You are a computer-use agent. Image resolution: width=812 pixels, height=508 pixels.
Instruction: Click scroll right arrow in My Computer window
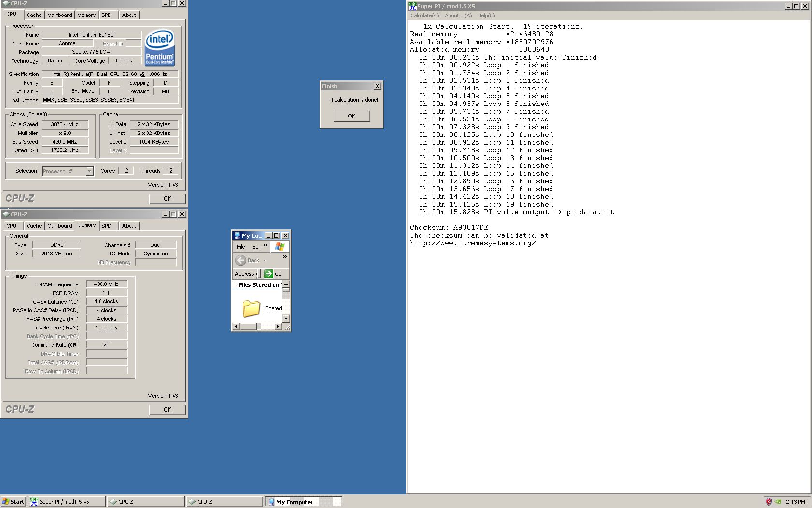(278, 327)
